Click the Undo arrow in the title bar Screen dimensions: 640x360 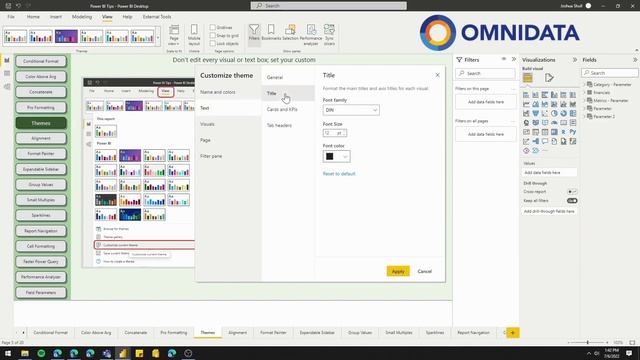[18, 6]
